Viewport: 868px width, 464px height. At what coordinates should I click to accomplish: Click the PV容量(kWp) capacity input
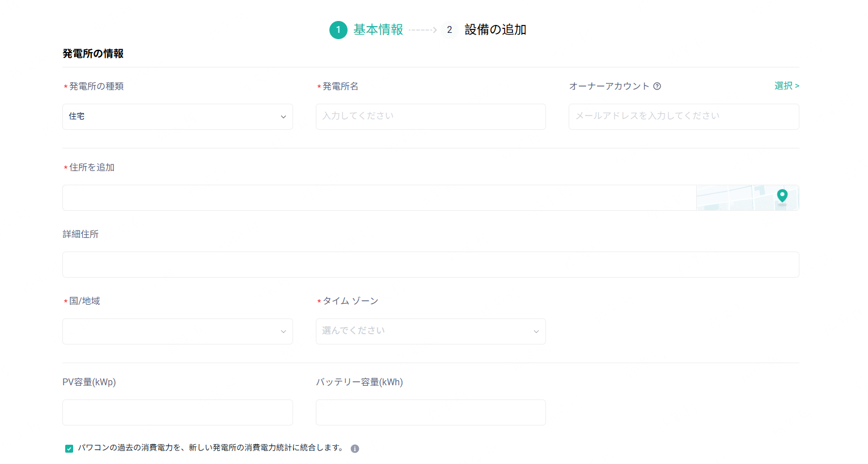[177, 412]
